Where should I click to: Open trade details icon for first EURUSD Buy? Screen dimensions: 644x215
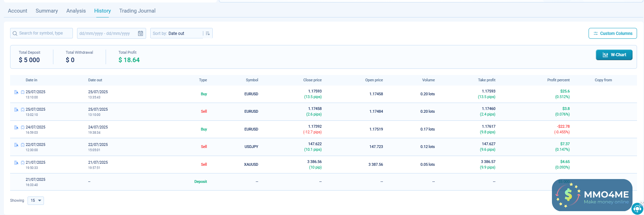coord(16,92)
